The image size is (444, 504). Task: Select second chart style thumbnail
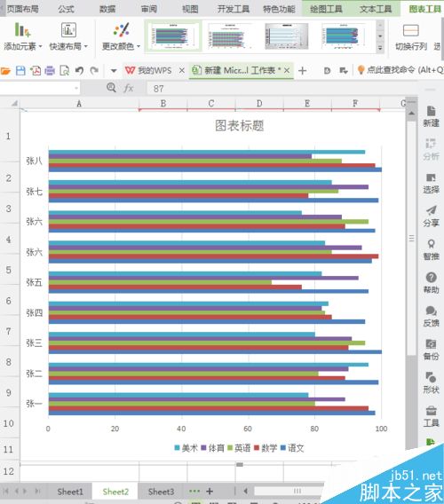(x=230, y=35)
